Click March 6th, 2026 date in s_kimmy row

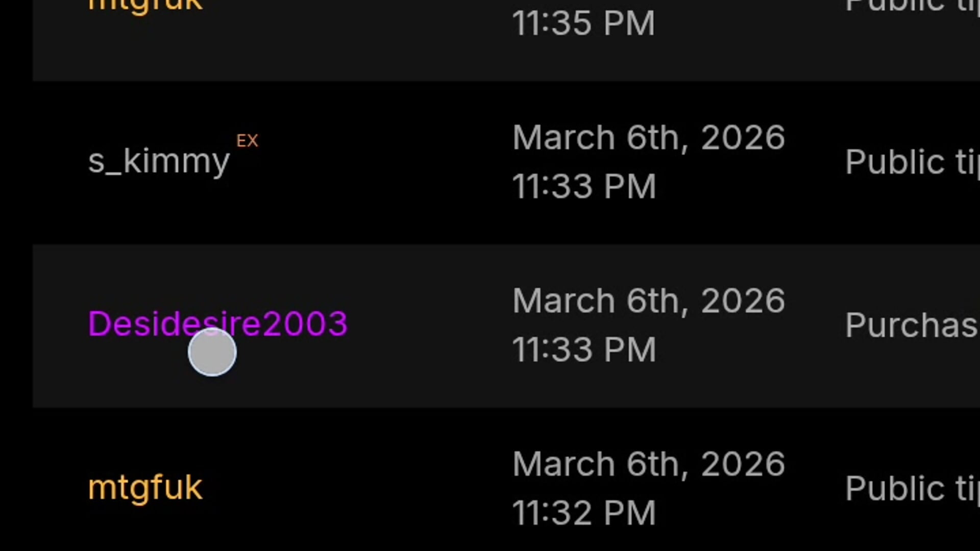648,138
